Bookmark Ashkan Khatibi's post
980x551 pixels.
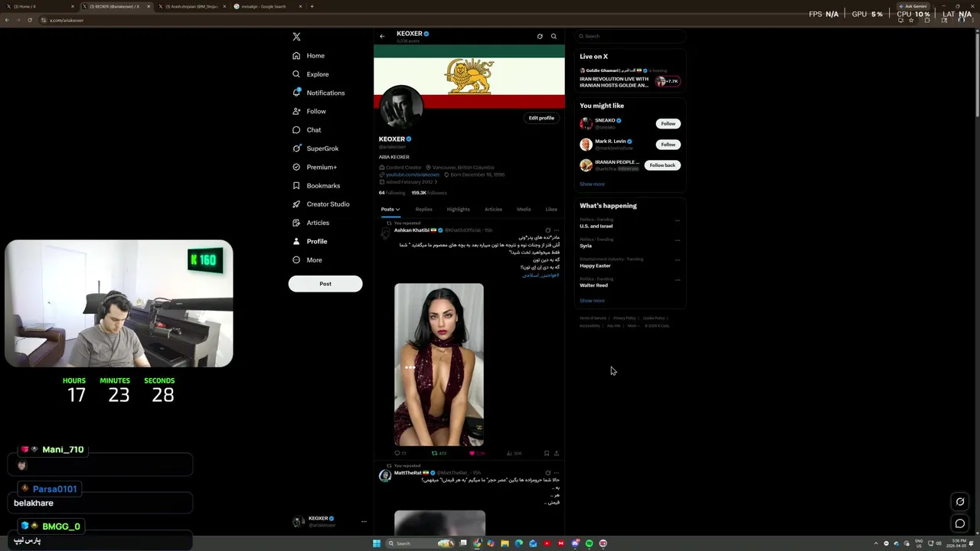tap(546, 453)
